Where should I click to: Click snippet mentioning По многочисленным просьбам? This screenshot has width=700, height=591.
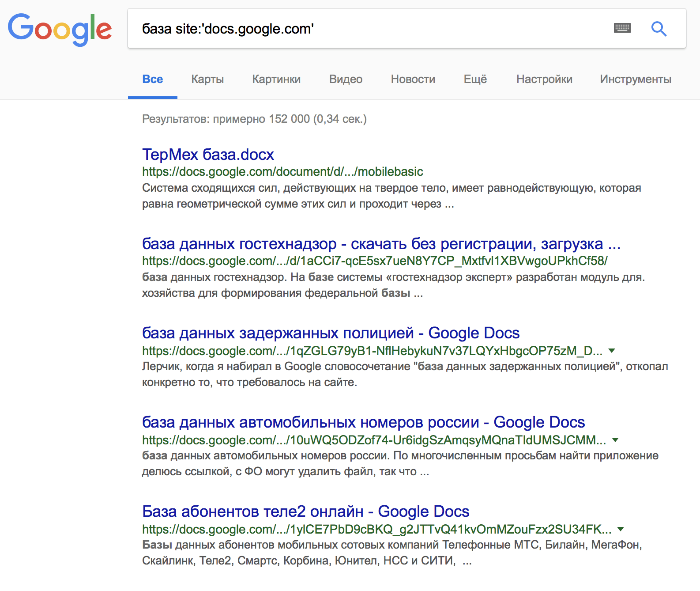click(400, 463)
